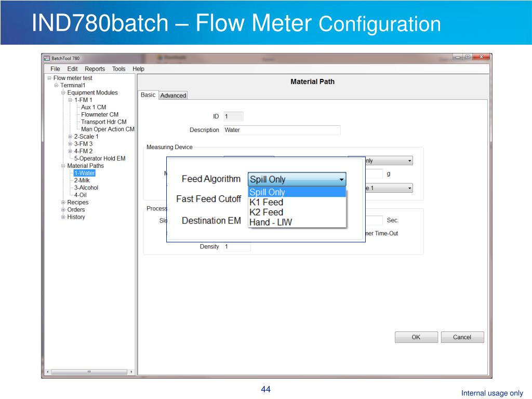
Task: Click the OK button
Action: point(416,337)
